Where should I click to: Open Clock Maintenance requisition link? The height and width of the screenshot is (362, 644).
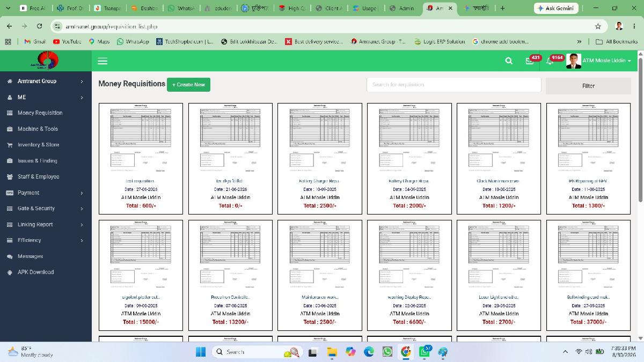pyautogui.click(x=499, y=181)
